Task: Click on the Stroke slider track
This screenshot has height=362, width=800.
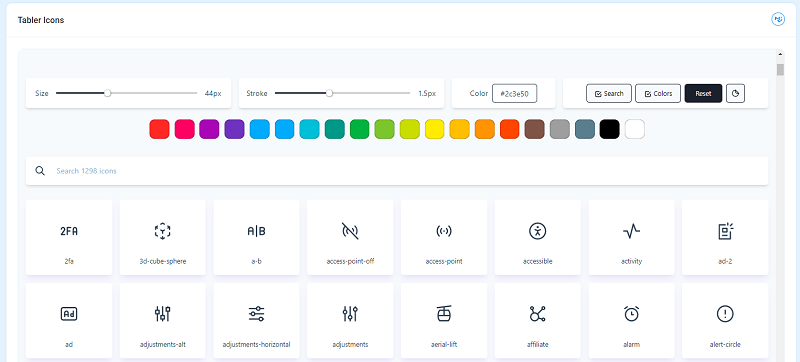Action: 342,93
